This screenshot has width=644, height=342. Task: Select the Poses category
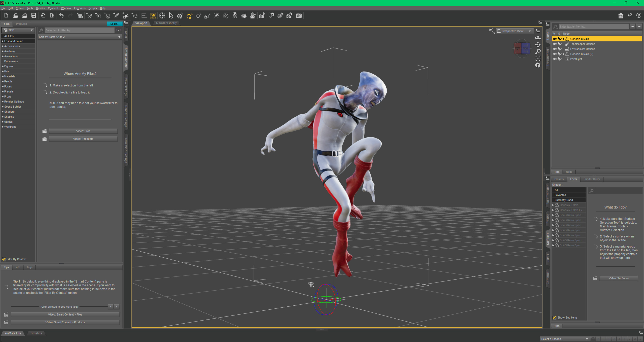pos(8,86)
